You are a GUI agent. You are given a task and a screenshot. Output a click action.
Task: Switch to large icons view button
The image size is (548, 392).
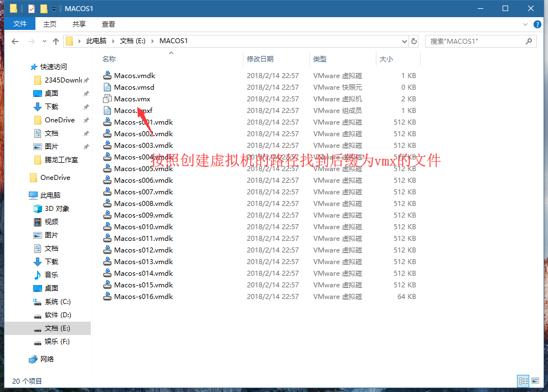tap(535, 381)
